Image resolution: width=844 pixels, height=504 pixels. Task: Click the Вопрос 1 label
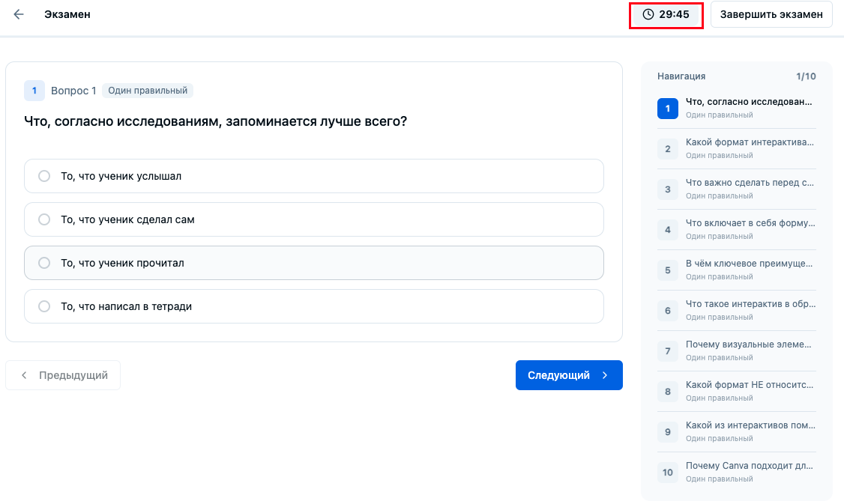click(x=73, y=91)
